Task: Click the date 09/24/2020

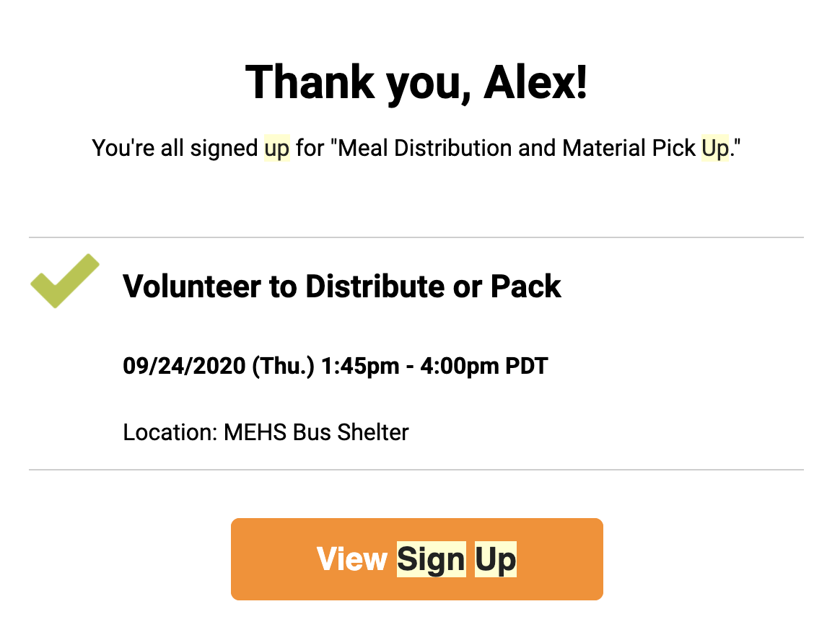Action: (184, 366)
